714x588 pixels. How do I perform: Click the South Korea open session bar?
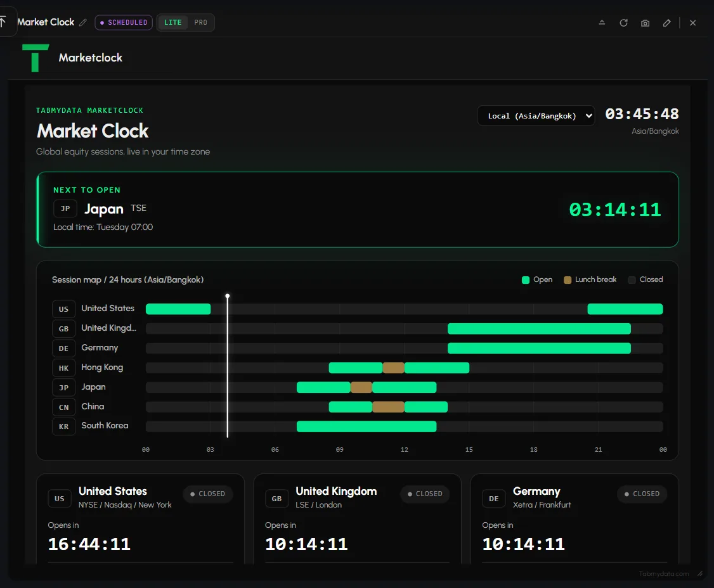(x=367, y=426)
